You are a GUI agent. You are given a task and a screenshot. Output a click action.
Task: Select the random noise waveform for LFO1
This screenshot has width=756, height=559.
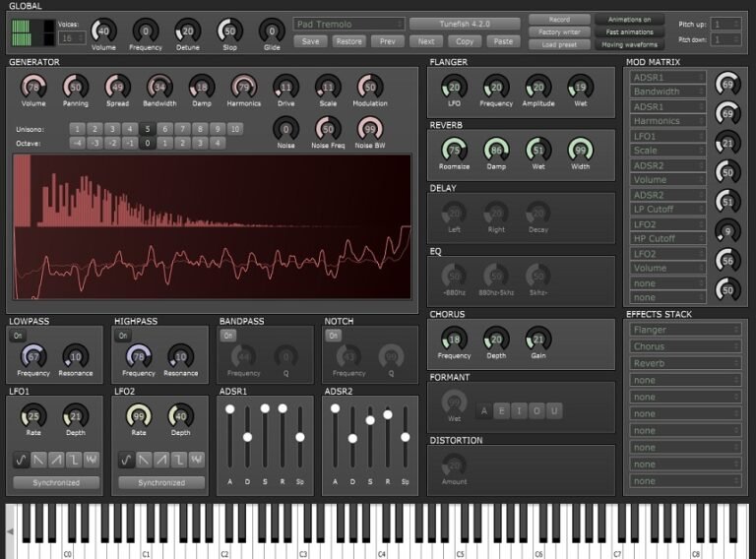[x=92, y=460]
